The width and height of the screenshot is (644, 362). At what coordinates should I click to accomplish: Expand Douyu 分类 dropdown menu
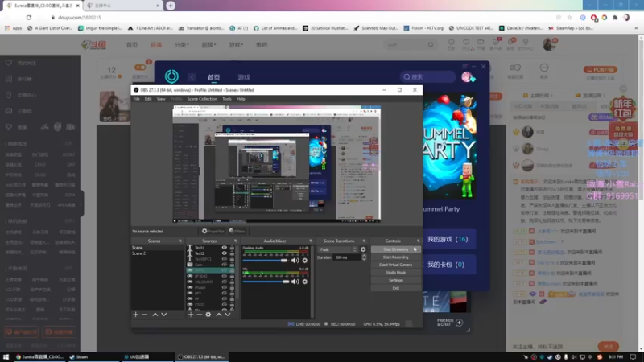(x=182, y=45)
